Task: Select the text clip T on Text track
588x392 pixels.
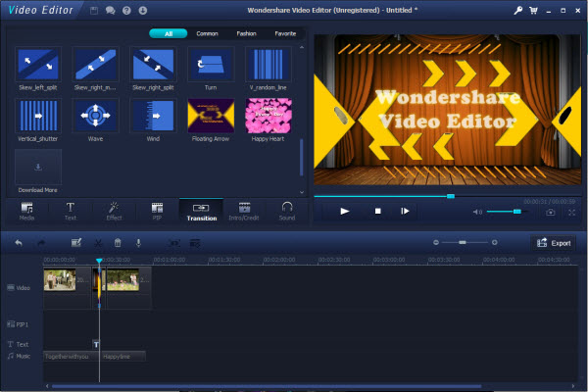Action: [x=96, y=344]
